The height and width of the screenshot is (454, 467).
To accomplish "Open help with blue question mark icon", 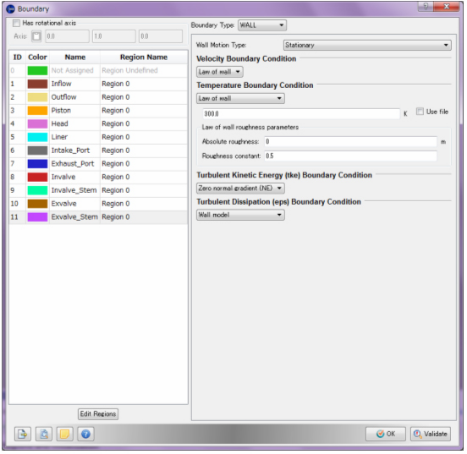I will point(86,434).
